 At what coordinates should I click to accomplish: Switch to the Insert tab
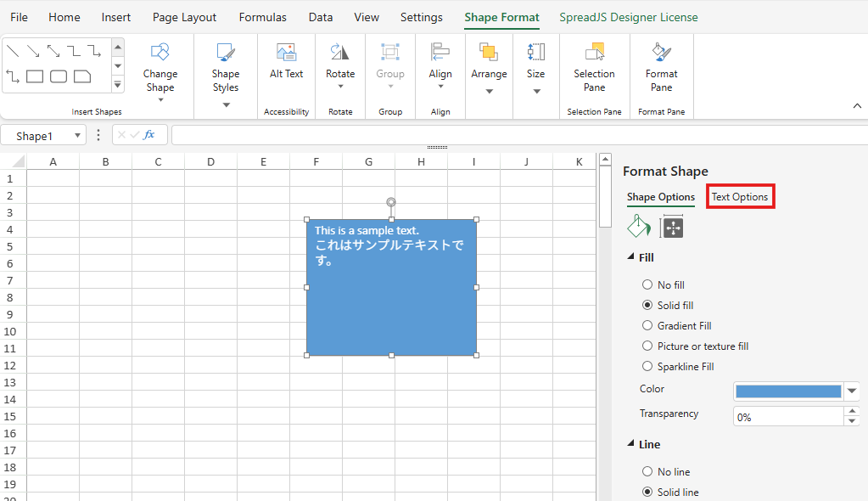(115, 17)
